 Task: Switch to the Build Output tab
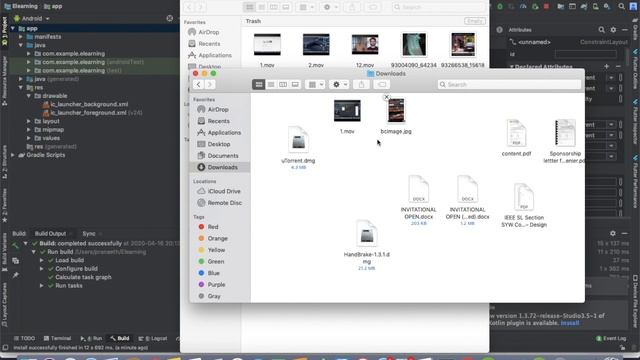(x=50, y=233)
